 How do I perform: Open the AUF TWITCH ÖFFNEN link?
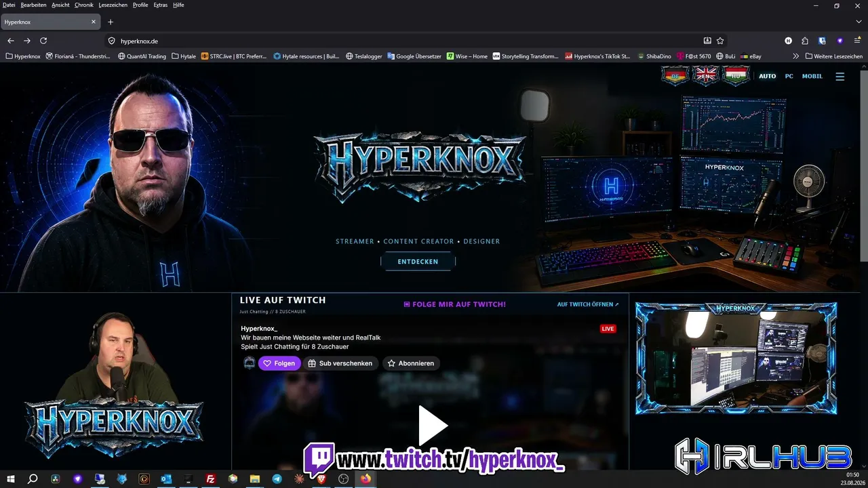[x=588, y=304]
